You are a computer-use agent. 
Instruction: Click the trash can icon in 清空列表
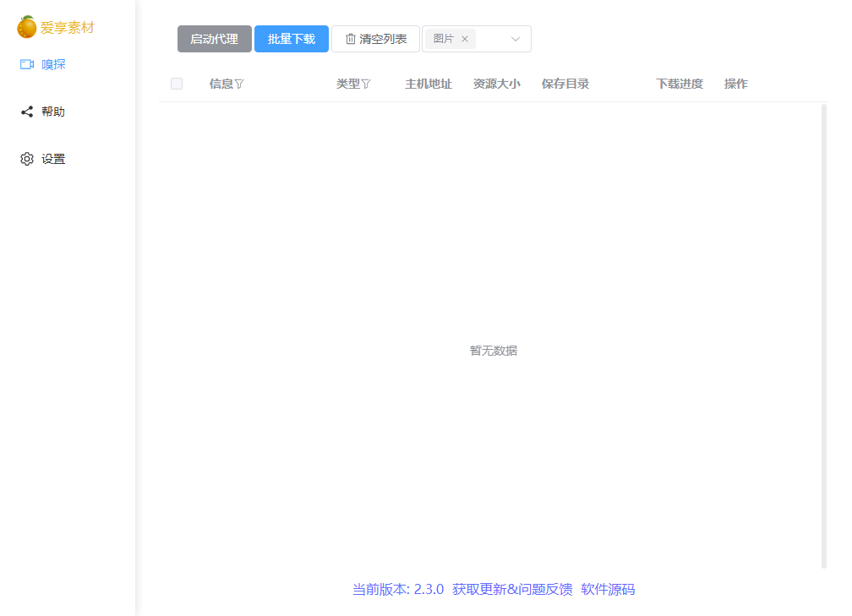[x=351, y=39]
